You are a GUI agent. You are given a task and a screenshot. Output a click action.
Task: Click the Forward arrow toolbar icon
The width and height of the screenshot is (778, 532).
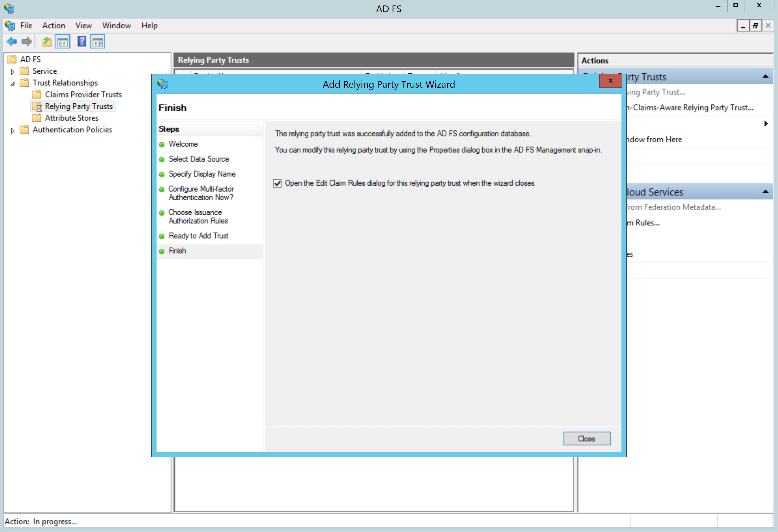click(x=27, y=42)
